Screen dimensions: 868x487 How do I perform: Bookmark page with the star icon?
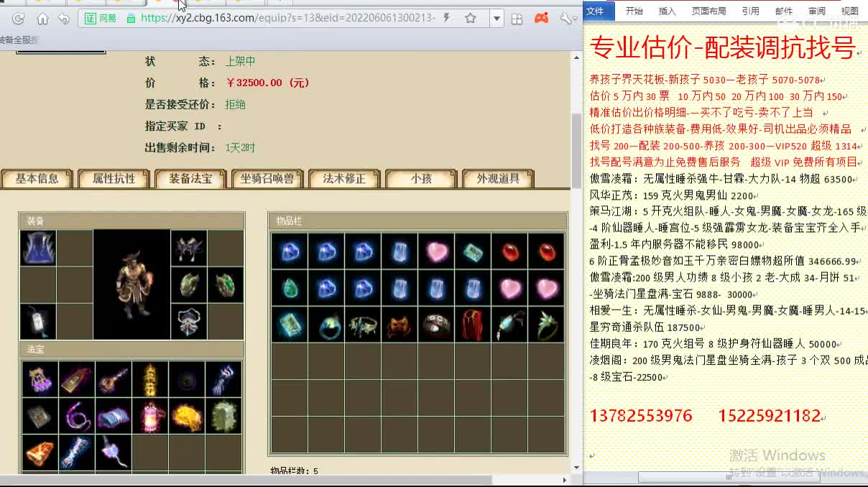point(471,18)
